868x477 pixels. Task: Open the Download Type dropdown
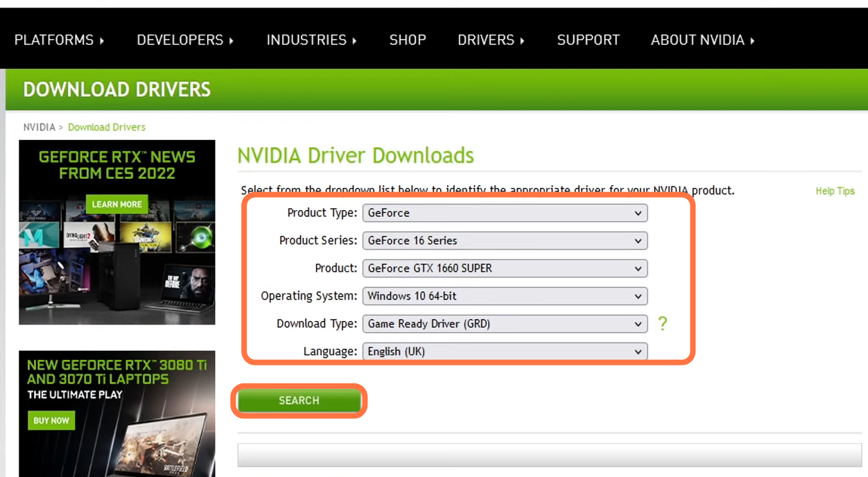click(505, 324)
